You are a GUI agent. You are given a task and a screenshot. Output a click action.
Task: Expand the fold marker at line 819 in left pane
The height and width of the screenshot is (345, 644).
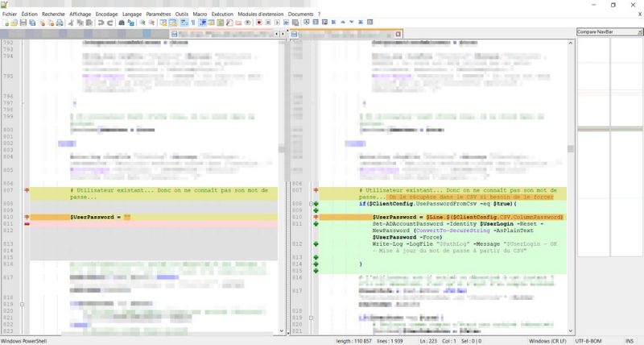22,305
